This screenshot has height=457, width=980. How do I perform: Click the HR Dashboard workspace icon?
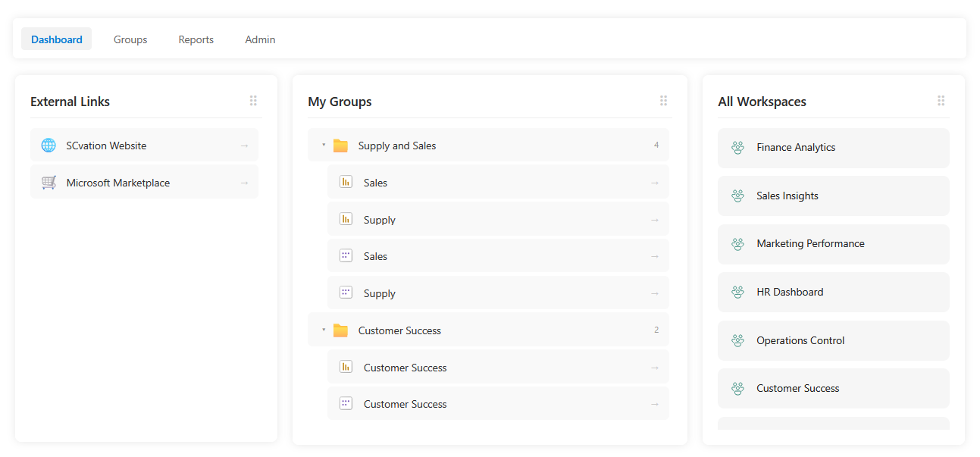pos(737,293)
